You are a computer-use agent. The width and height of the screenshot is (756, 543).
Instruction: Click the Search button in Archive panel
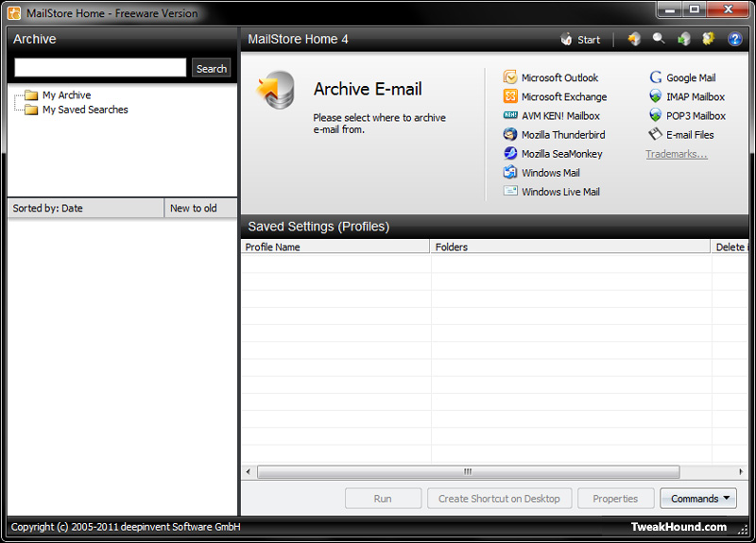211,68
